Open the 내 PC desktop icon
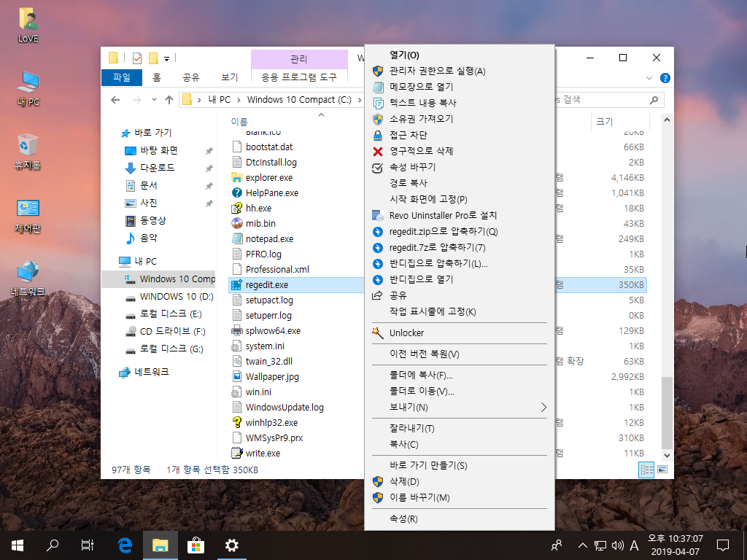Image resolution: width=747 pixels, height=560 pixels. [x=28, y=88]
